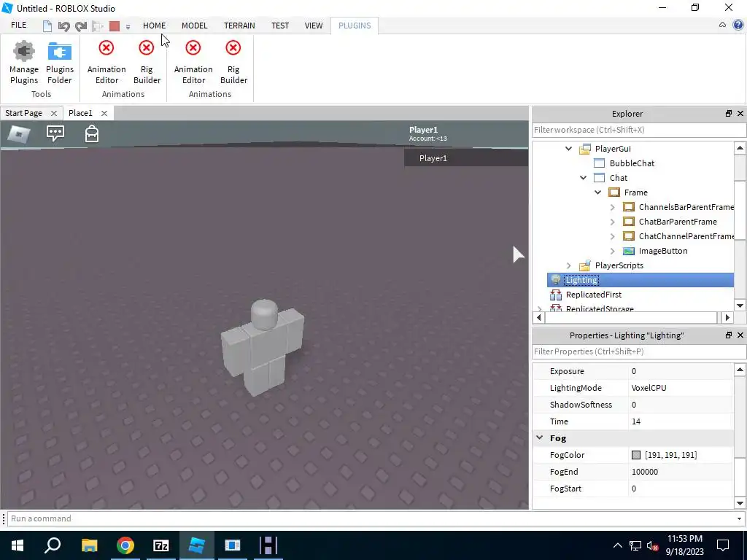Open FogColor color swatch
Viewport: 747px width, 560px height.
pyautogui.click(x=636, y=455)
